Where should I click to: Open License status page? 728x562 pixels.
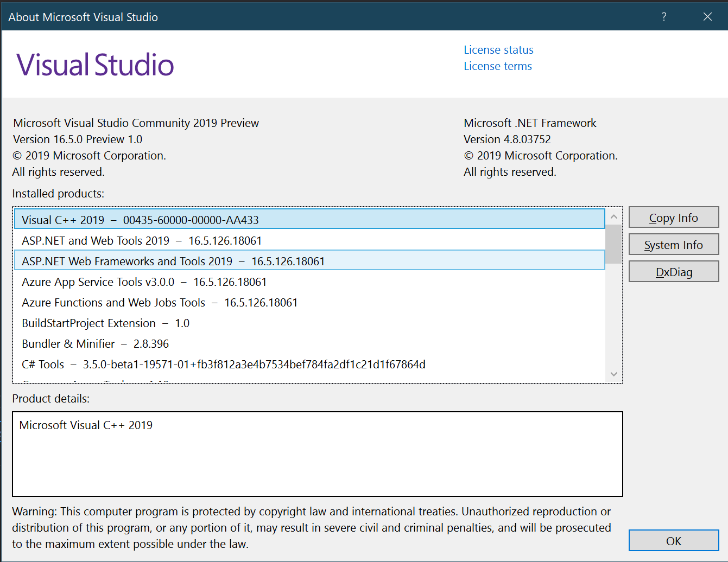click(x=498, y=49)
